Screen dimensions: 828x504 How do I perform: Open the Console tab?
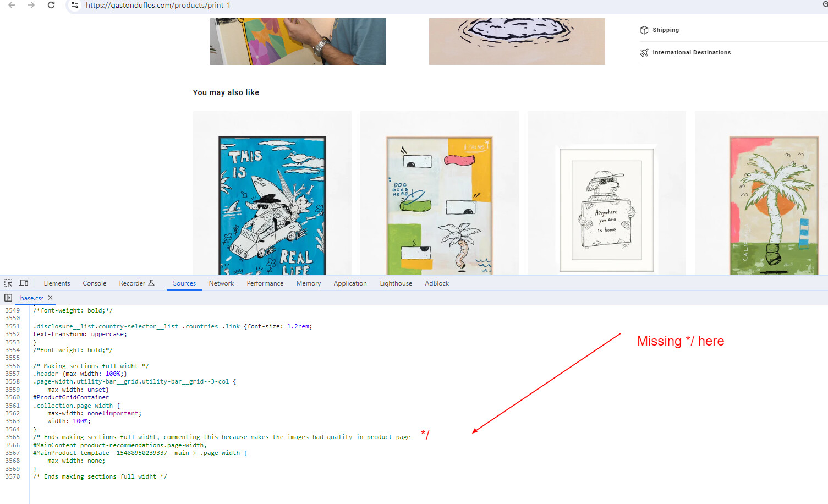(95, 283)
